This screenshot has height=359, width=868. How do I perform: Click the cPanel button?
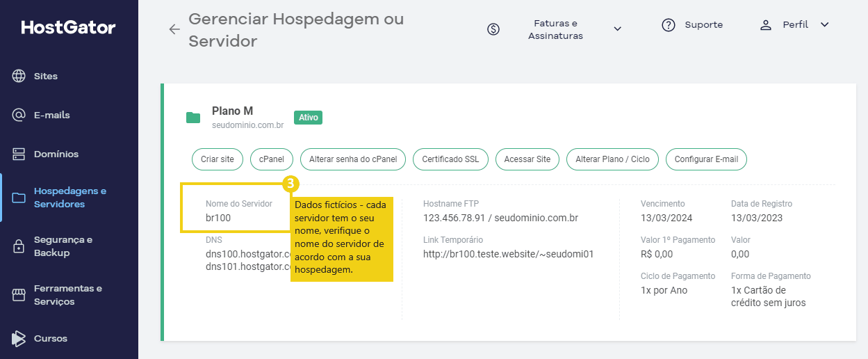coord(272,159)
